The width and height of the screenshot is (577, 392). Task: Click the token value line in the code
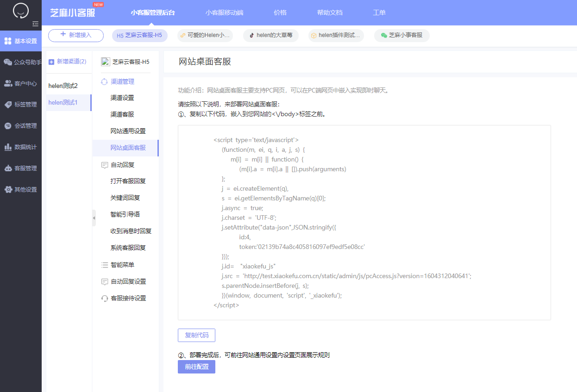(x=302, y=247)
